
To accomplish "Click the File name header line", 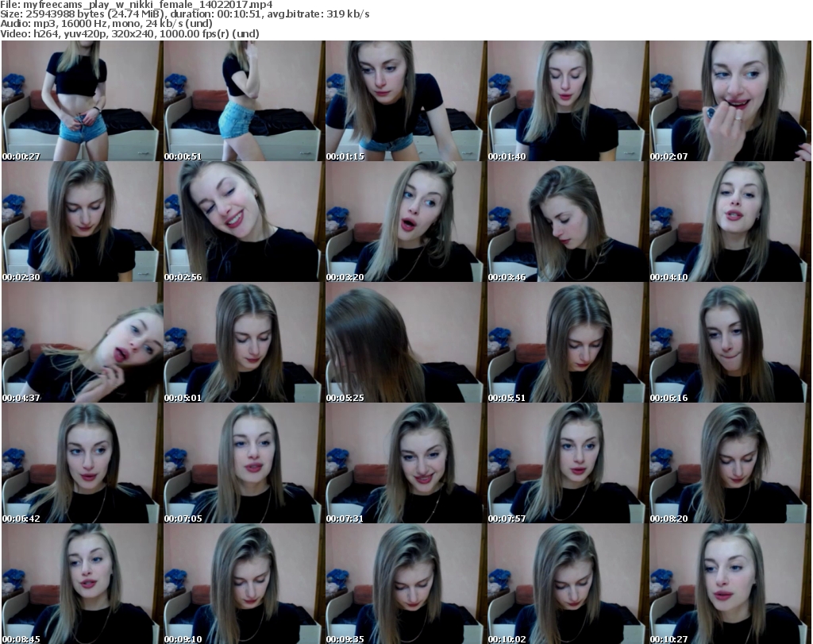I will tap(137, 5).
